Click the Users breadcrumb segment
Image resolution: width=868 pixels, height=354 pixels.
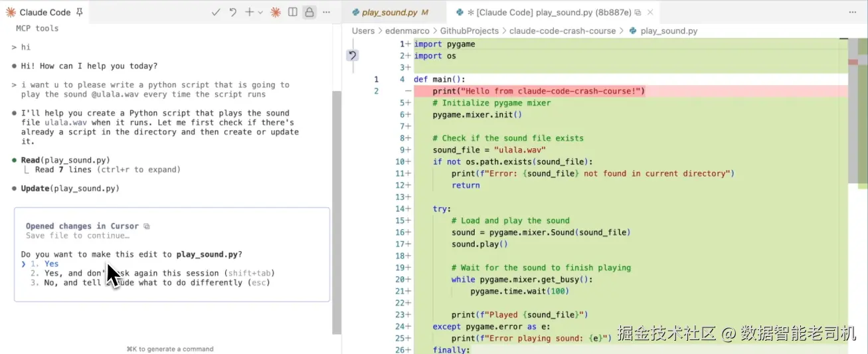tap(363, 31)
